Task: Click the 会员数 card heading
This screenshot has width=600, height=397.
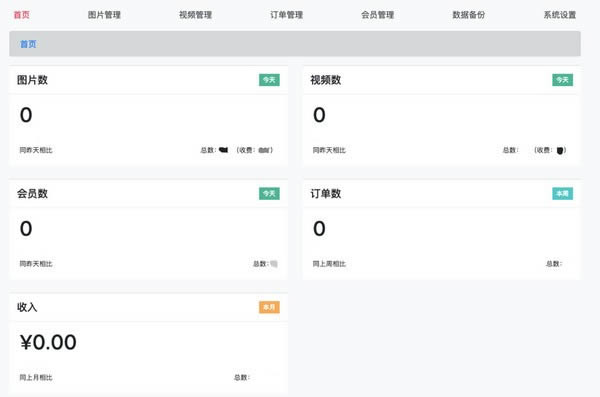Action: (32, 194)
